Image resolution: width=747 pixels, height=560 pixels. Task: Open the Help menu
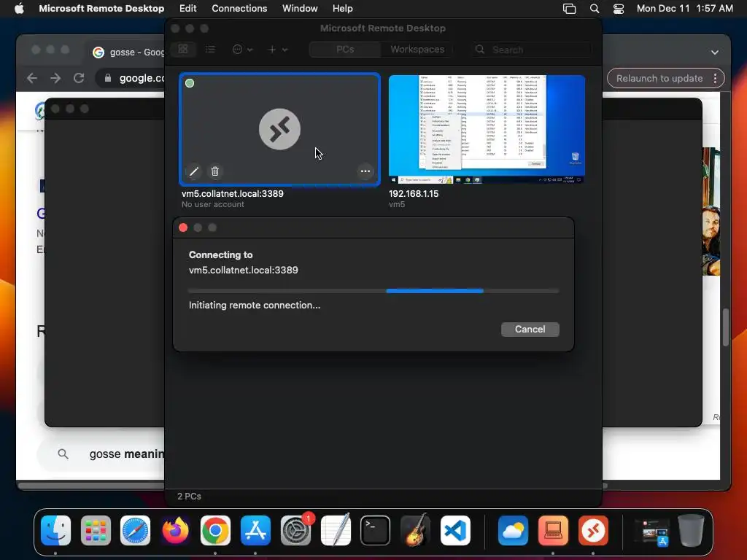pyautogui.click(x=343, y=9)
